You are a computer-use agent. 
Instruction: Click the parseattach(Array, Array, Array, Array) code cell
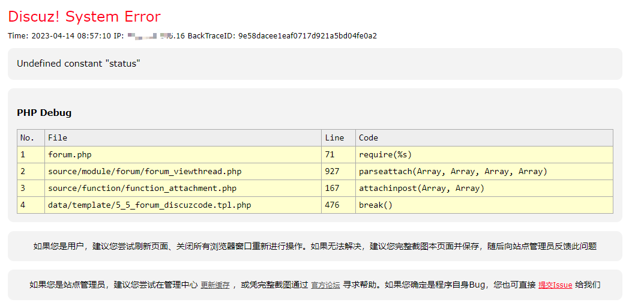453,171
